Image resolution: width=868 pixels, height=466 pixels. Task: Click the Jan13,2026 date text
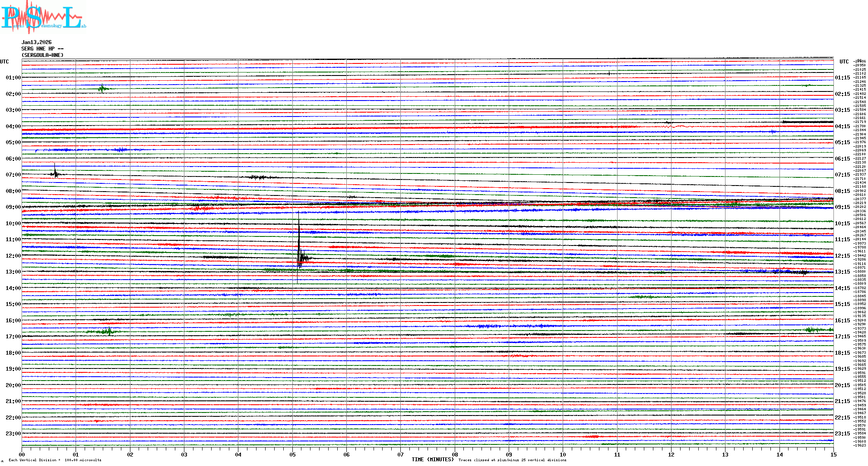coord(37,42)
